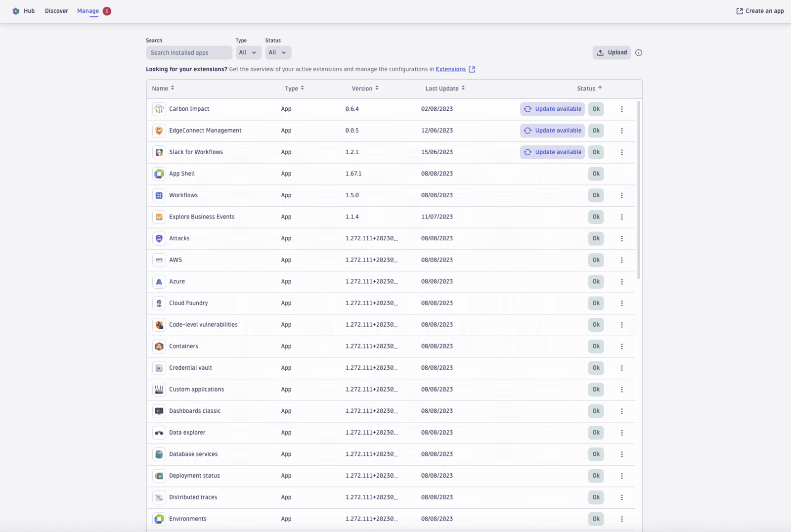Open the Carbon Impact app icon
791x532 pixels.
159,109
